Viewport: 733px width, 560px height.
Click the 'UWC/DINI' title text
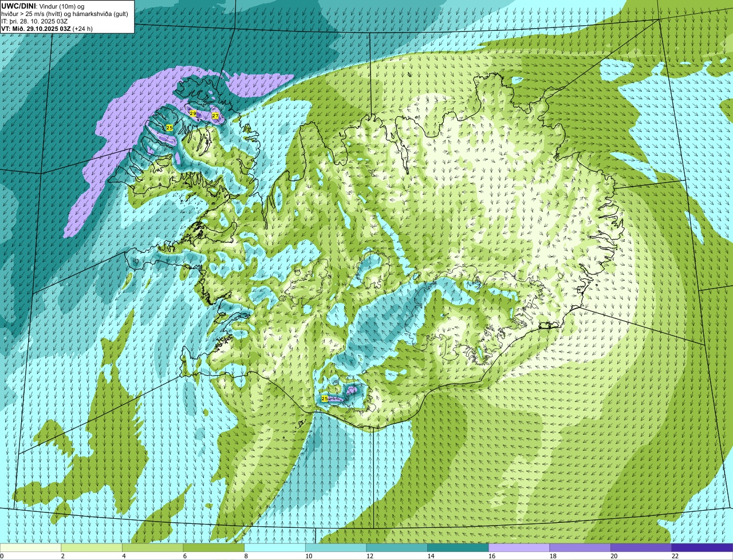[19, 6]
